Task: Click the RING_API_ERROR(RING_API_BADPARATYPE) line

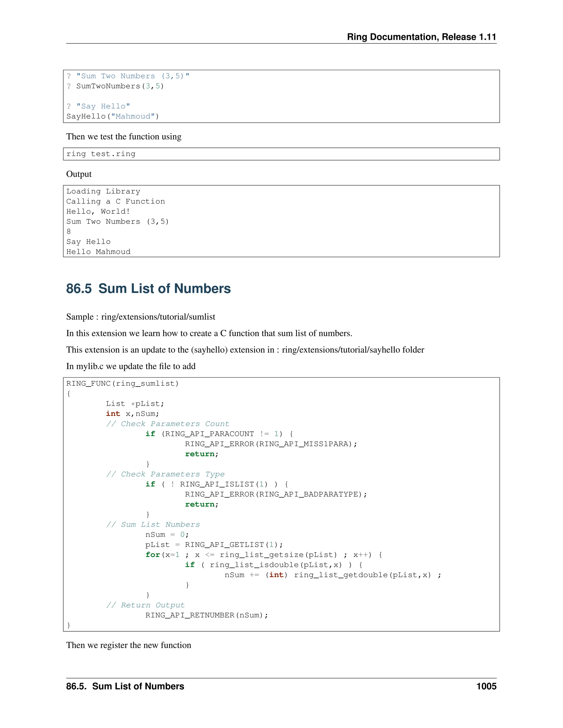Action: coord(276,494)
